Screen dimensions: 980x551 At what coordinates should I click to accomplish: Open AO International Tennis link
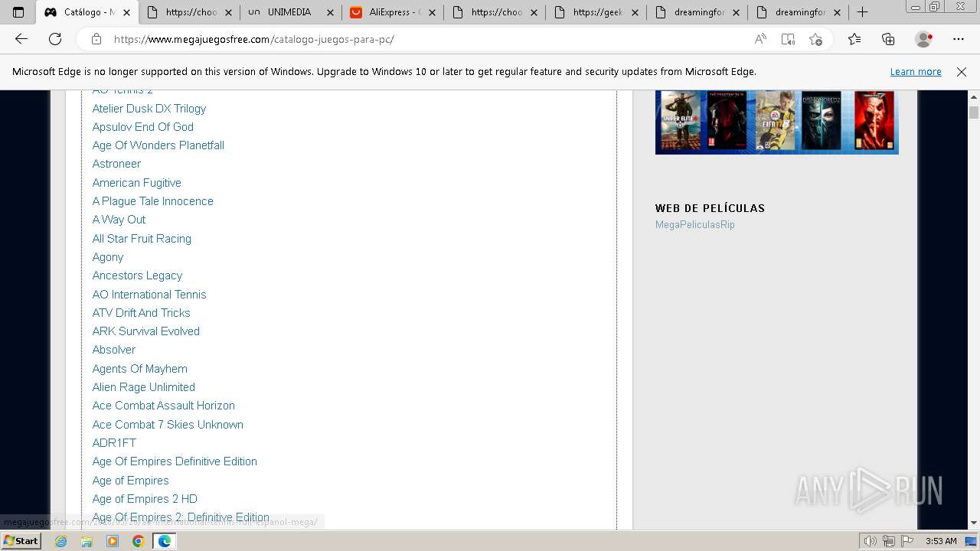click(x=149, y=295)
